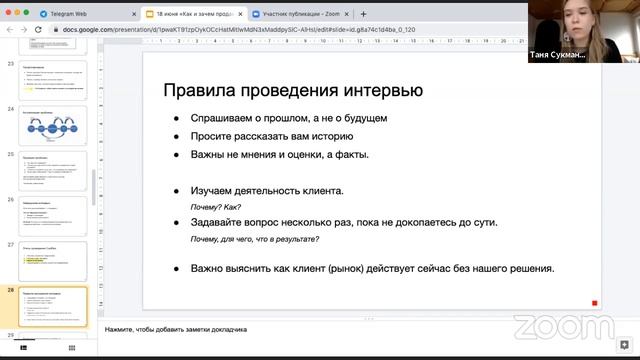The height and width of the screenshot is (360, 640).
Task: Go forward in browser history
Action: 24,30
